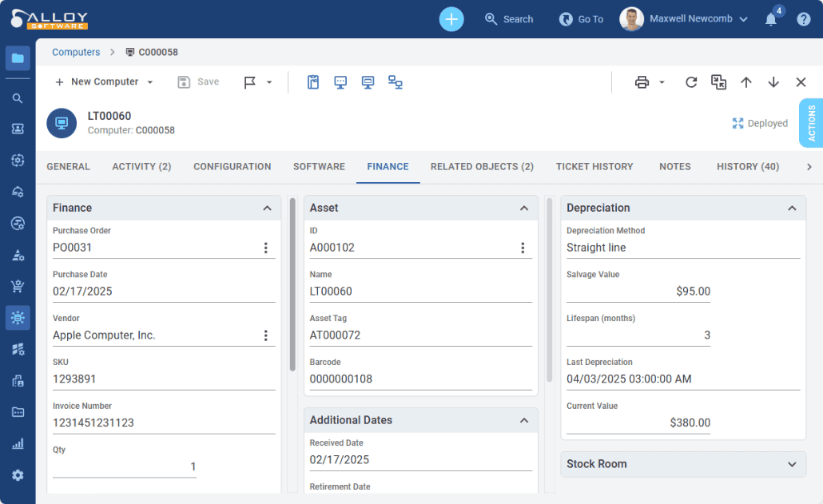Click the cloud icon in the left sidebar
823x504 pixels.
[17, 192]
